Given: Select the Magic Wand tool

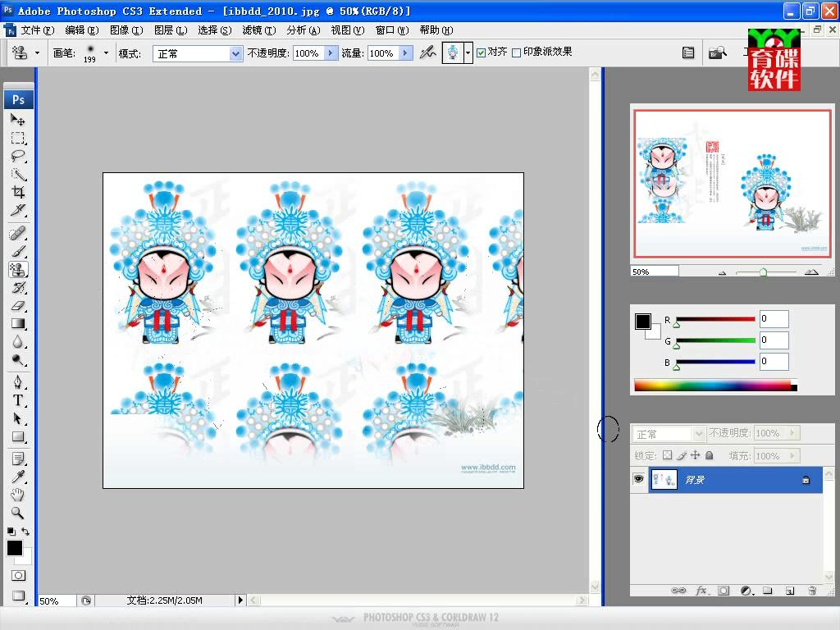Looking at the screenshot, I should coord(18,174).
